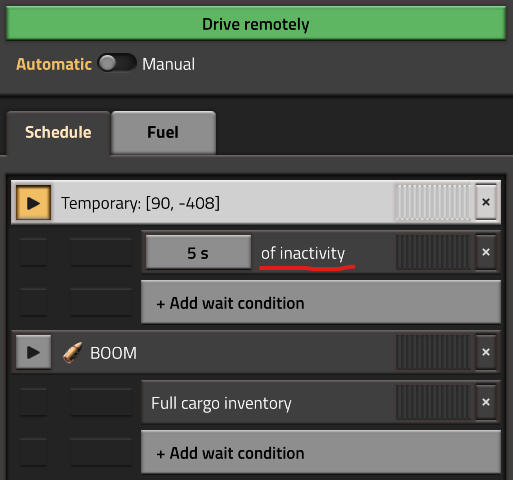
Task: Click the play arrow beside the Temporary stop
Action: [x=34, y=202]
